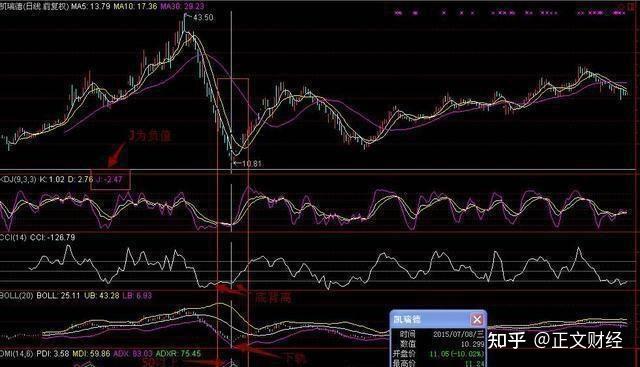Click the 10.81 low price marker
Screen dimensions: 640x367
[251, 164]
